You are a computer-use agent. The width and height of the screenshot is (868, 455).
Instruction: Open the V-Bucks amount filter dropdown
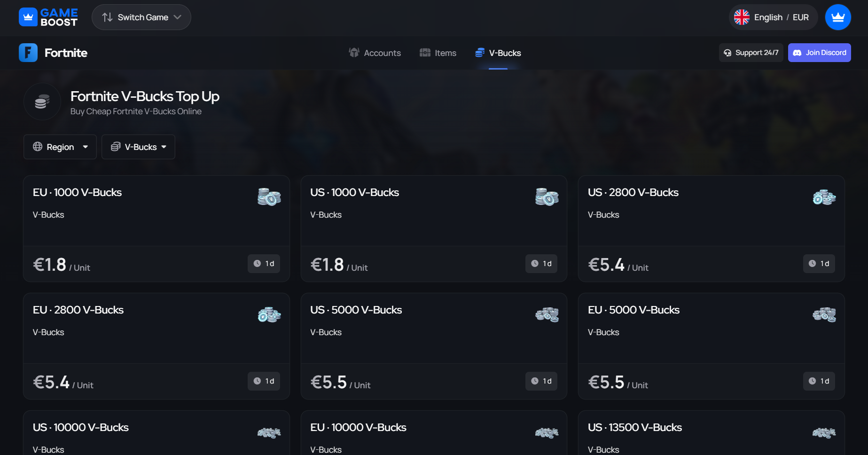[x=138, y=147]
